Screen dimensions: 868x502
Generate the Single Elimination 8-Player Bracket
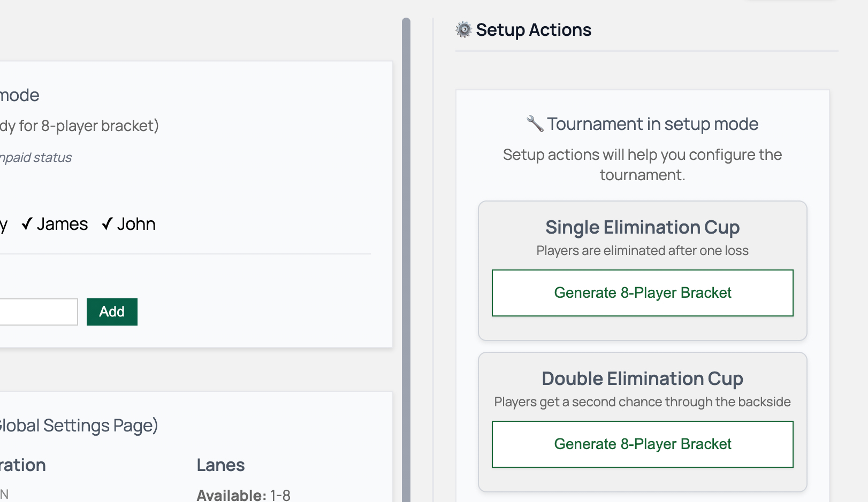642,292
